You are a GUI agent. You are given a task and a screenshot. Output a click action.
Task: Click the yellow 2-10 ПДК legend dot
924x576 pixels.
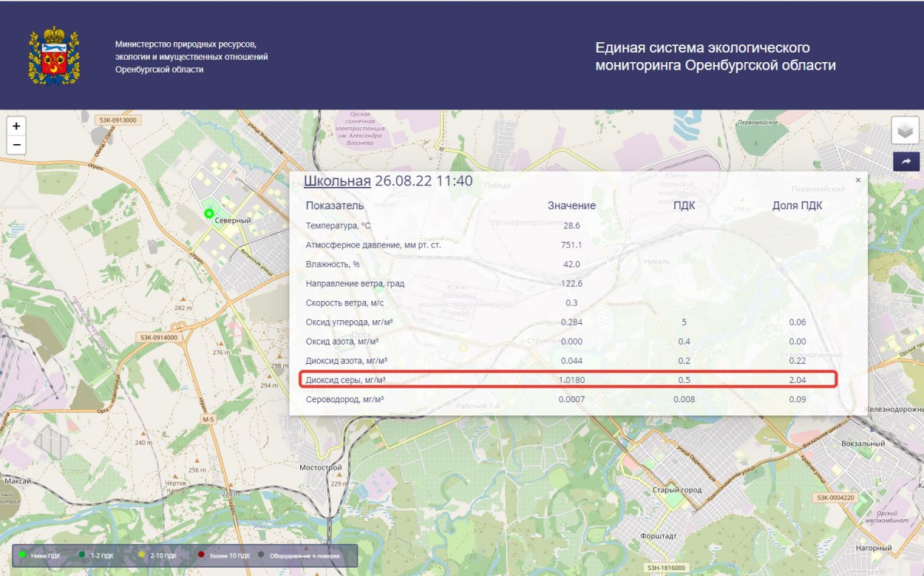pyautogui.click(x=142, y=555)
